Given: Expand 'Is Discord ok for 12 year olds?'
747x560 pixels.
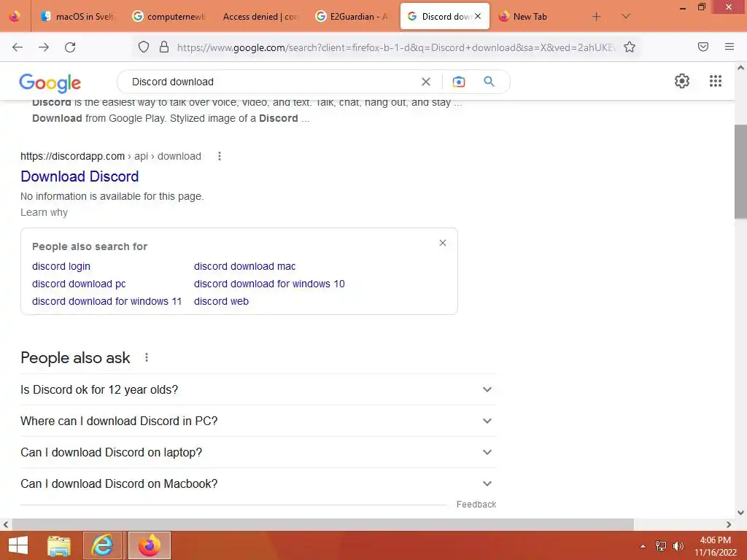Looking at the screenshot, I should pos(258,389).
